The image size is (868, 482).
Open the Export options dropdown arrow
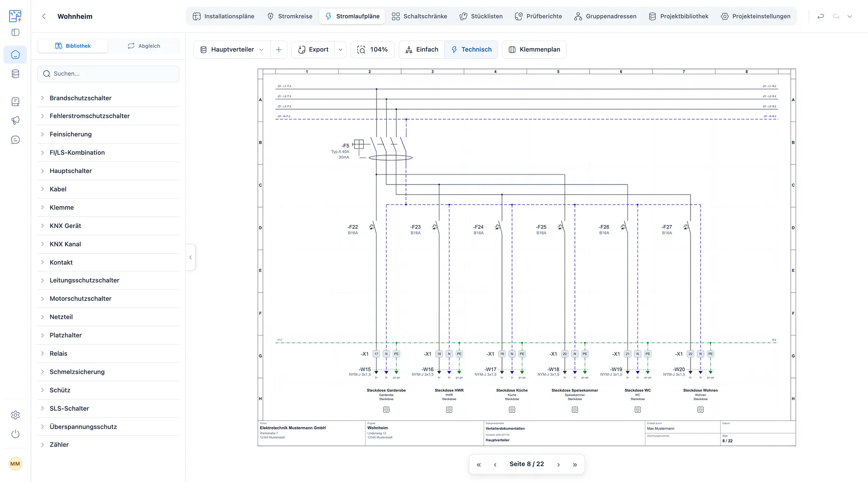click(340, 50)
